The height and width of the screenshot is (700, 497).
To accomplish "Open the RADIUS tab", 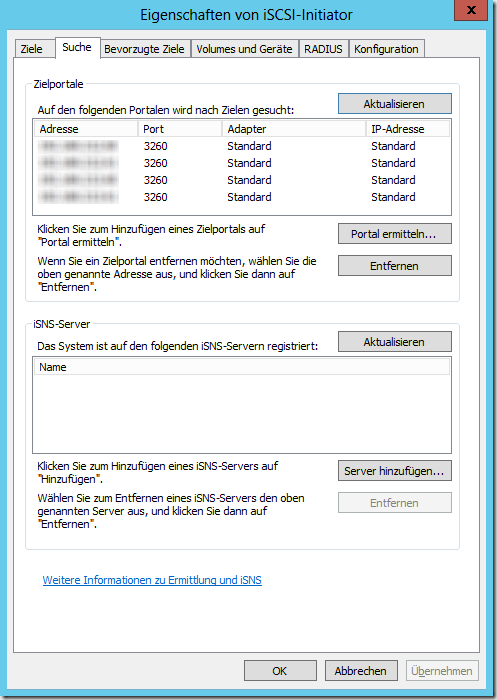I will (x=323, y=49).
